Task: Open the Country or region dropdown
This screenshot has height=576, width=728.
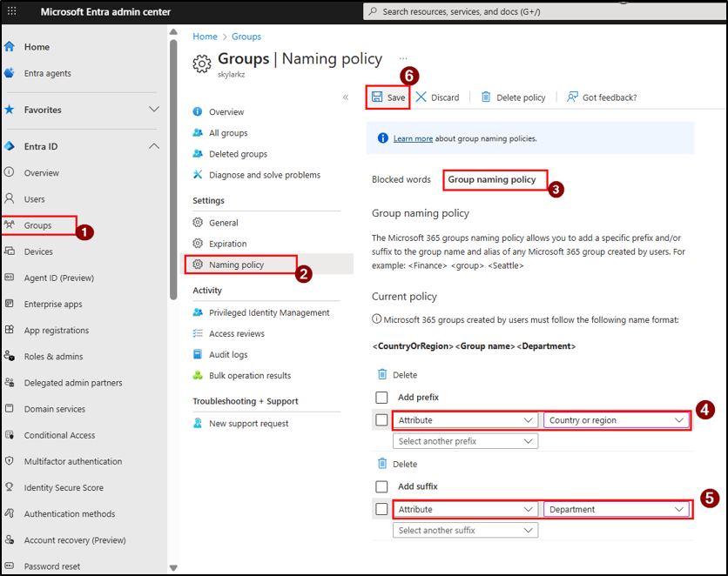Action: point(617,420)
